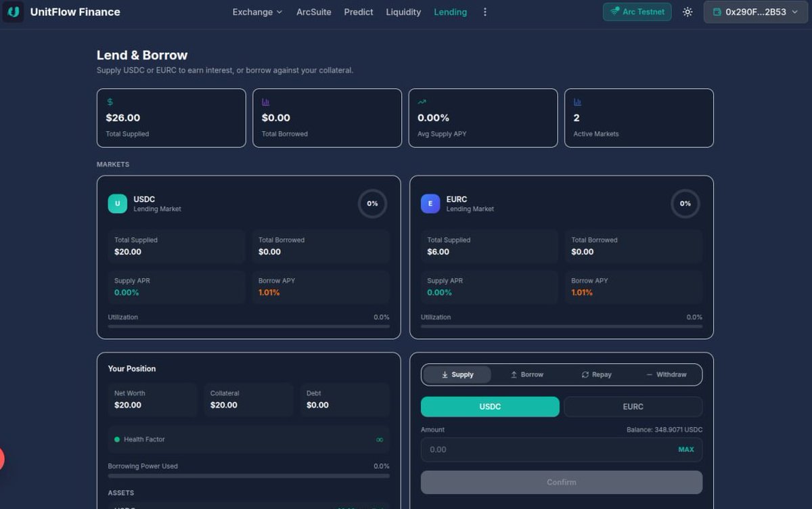812x509 pixels.
Task: Switch to the Repay tab
Action: point(596,374)
